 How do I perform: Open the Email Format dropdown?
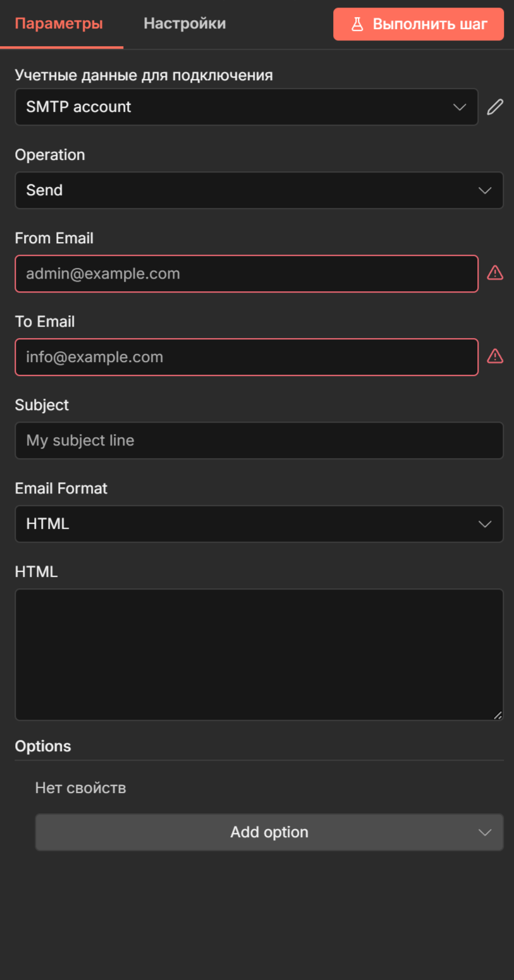[x=259, y=524]
